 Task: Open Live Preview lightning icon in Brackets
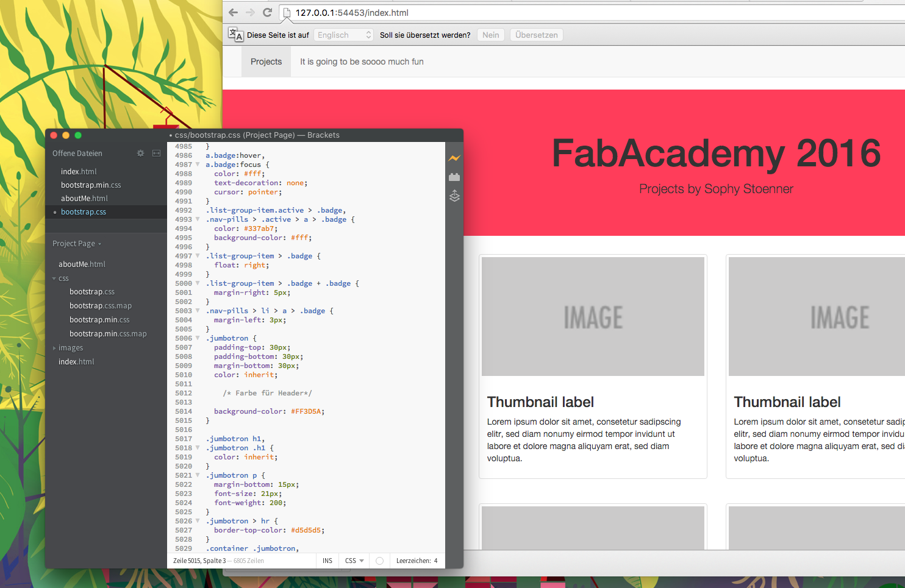[454, 158]
